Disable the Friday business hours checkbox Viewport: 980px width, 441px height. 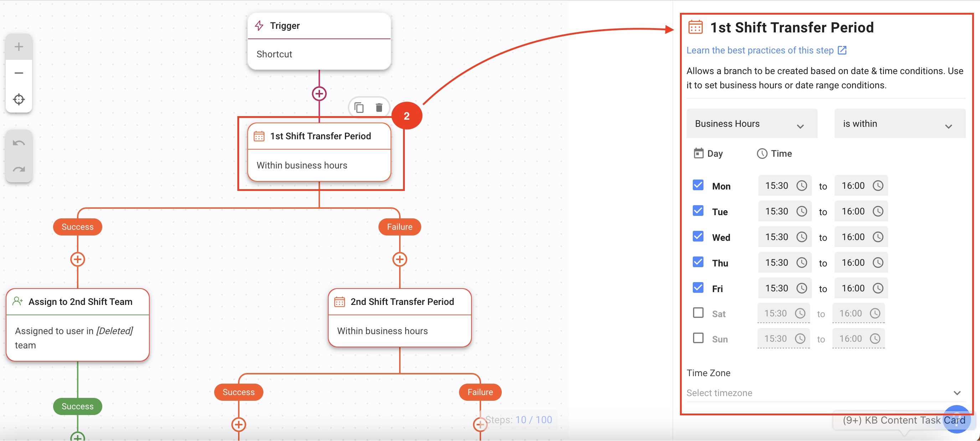pos(698,288)
